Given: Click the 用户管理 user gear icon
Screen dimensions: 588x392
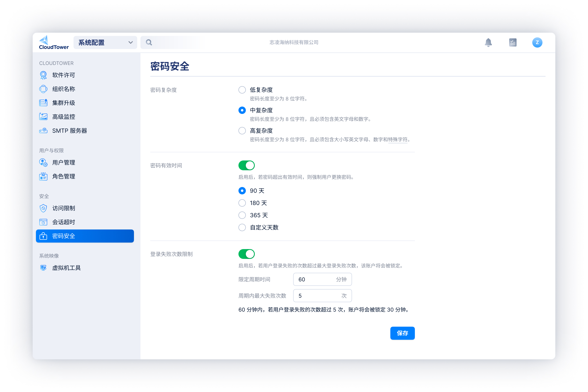Looking at the screenshot, I should pyautogui.click(x=43, y=163).
